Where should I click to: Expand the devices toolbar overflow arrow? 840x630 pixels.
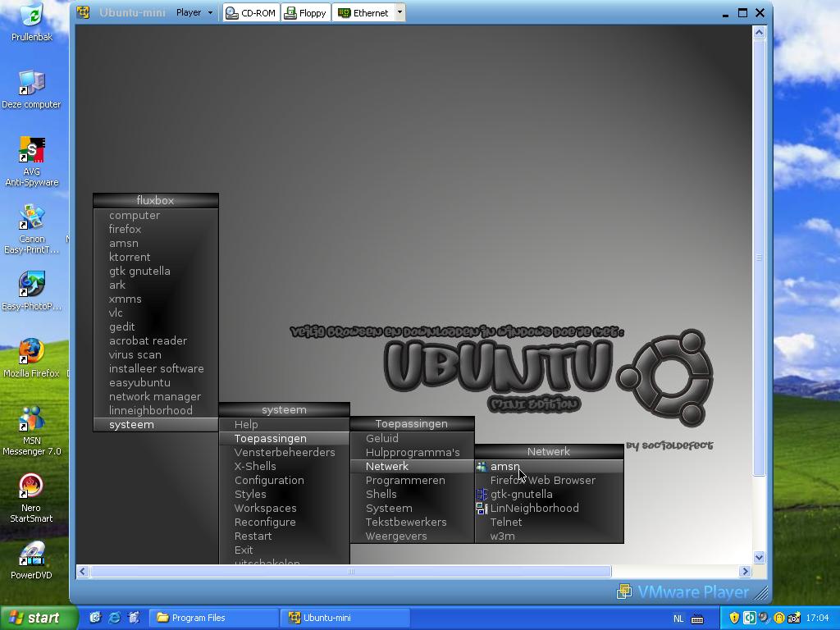(x=400, y=12)
